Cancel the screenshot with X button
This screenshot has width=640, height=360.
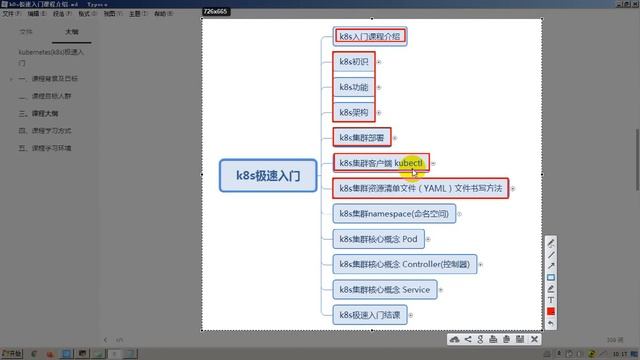534,340
